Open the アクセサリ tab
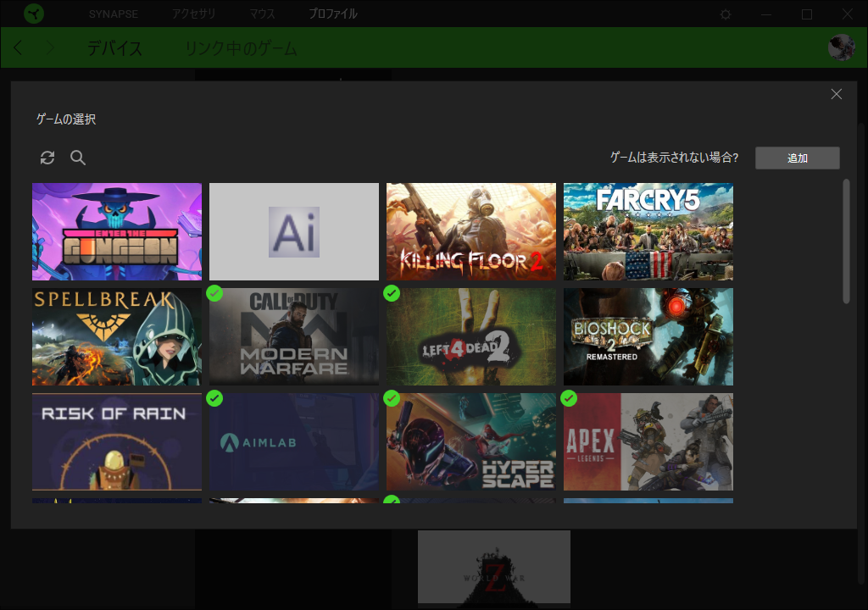The width and height of the screenshot is (868, 610). click(x=193, y=14)
